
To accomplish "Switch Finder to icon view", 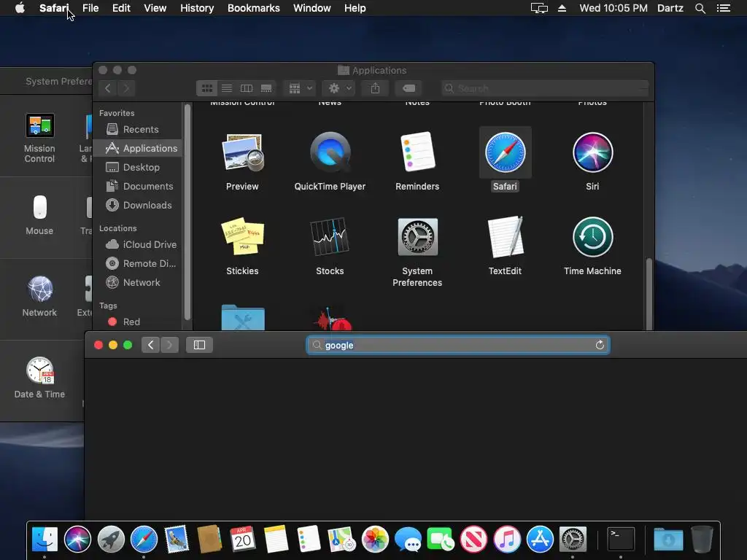I will tap(206, 88).
